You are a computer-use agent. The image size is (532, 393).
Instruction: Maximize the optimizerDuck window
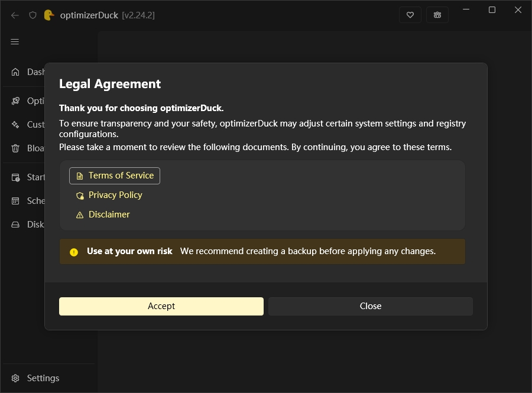pos(492,9)
